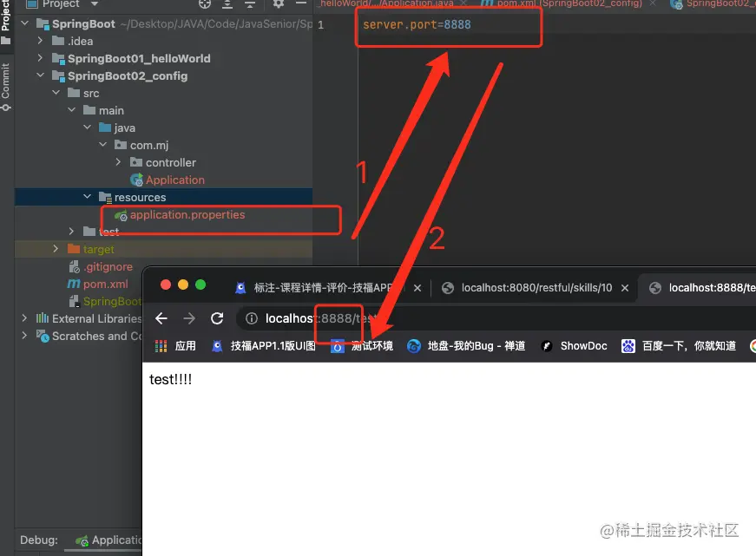Select the target folder row
Image resolution: width=756 pixels, height=556 pixels.
(163, 249)
